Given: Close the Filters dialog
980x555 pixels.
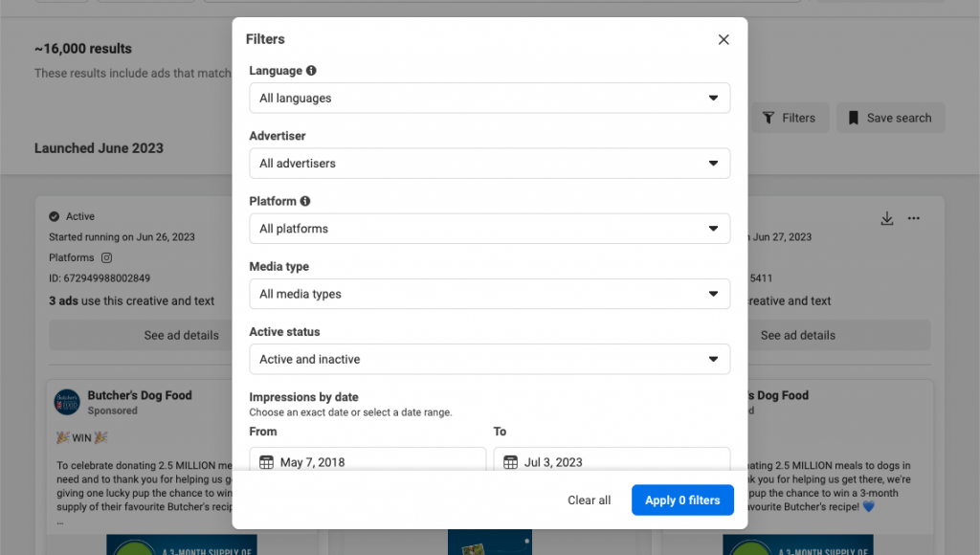Looking at the screenshot, I should 724,39.
